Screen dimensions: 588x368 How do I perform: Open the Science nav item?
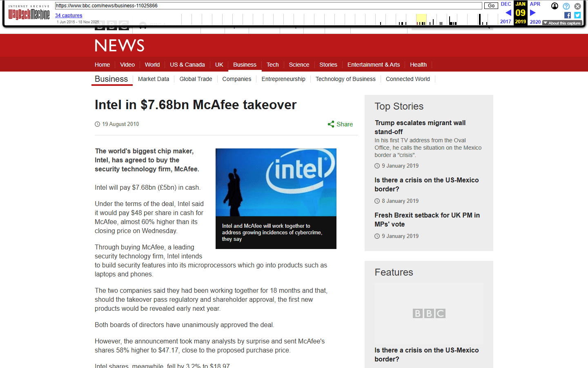299,65
